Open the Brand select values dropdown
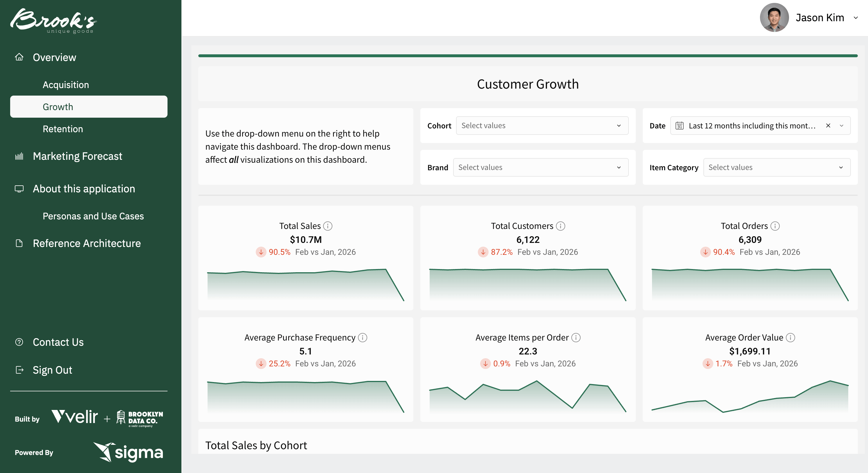Image resolution: width=868 pixels, height=473 pixels. [x=541, y=168]
